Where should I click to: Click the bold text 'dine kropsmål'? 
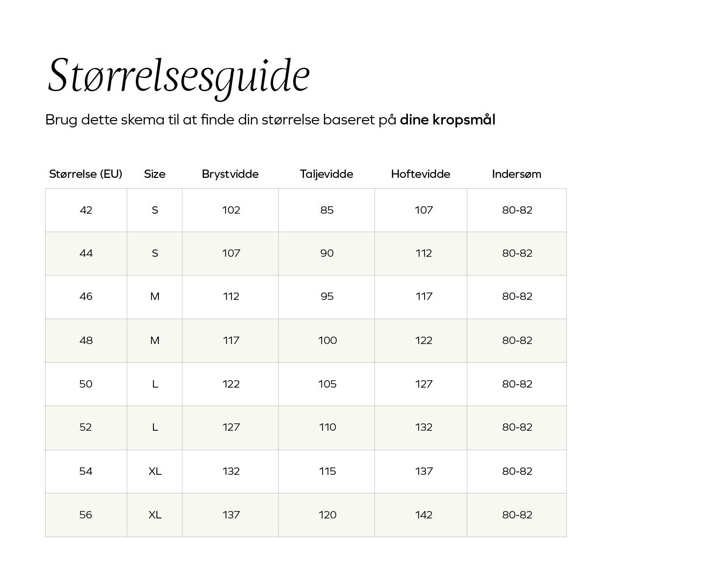[447, 120]
